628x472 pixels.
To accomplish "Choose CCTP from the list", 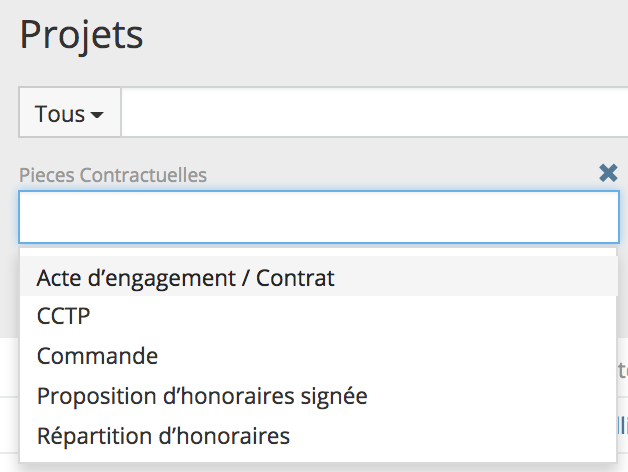I will 64,316.
